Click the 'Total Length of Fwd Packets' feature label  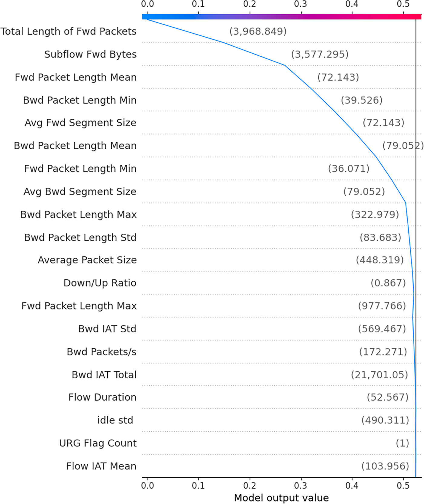tap(68, 31)
